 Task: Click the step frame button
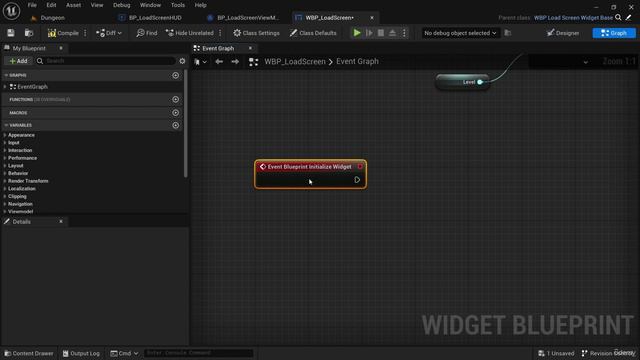tap(369, 33)
